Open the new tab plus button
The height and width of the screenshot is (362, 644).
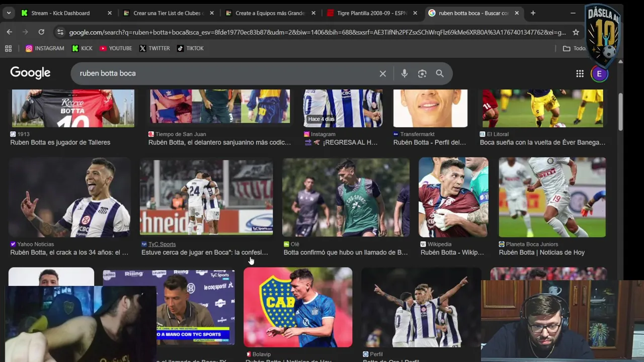tap(533, 13)
